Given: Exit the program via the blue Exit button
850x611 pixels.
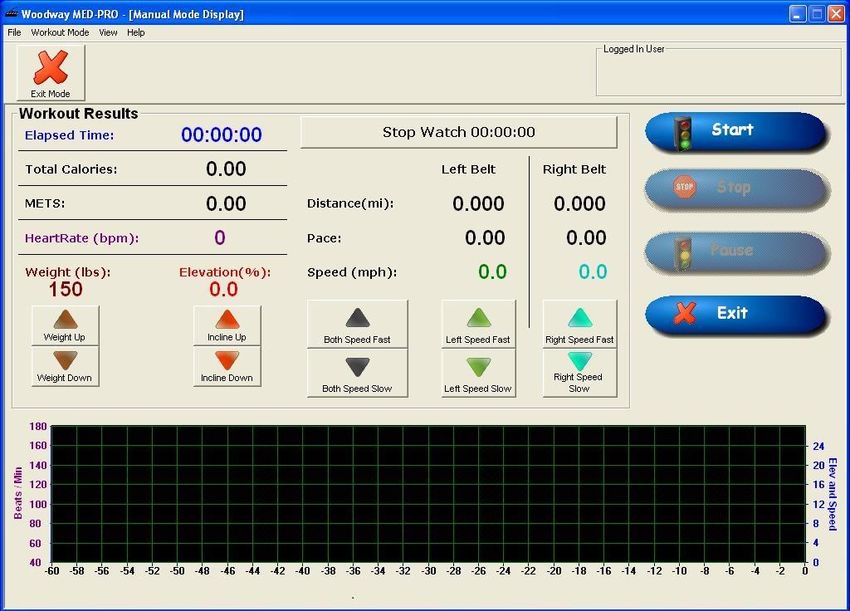Looking at the screenshot, I should pyautogui.click(x=736, y=314).
